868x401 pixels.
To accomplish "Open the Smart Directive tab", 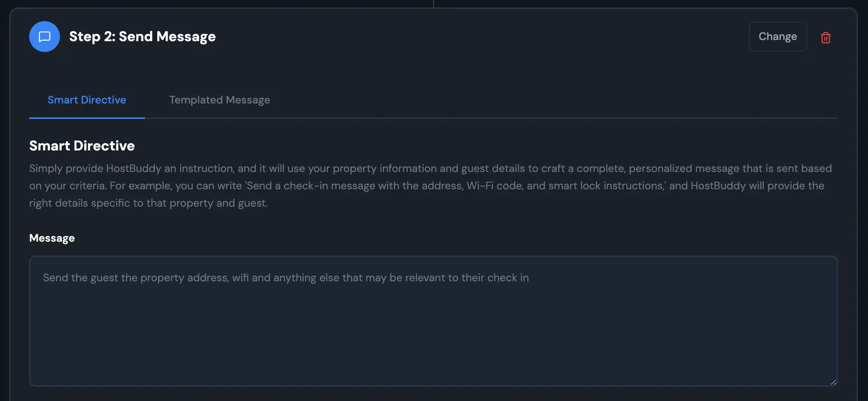I will 87,100.
